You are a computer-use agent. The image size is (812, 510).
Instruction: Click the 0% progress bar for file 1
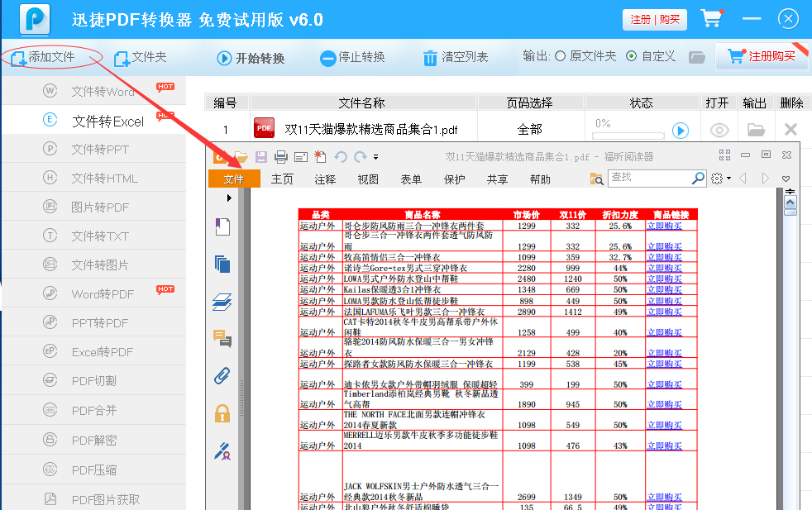628,136
